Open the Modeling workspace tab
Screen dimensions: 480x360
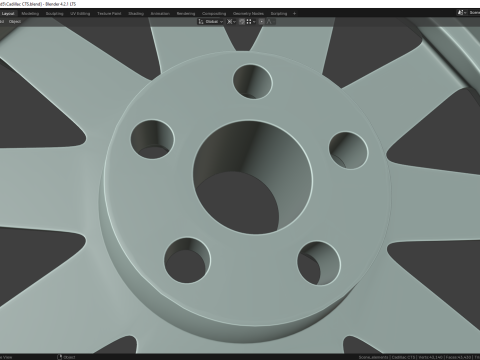pos(30,14)
